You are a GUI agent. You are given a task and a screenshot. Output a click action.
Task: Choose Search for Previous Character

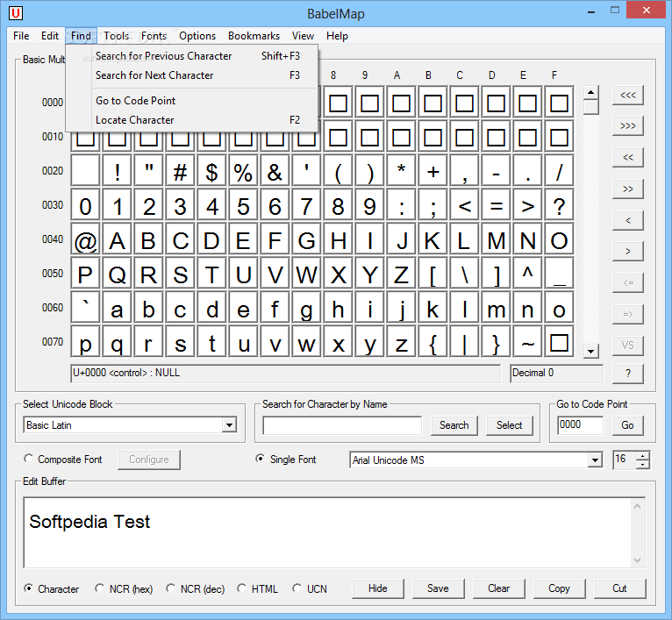tap(191, 56)
